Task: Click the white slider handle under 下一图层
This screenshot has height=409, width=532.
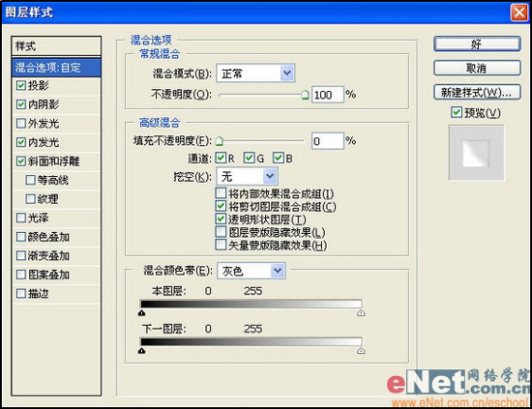Action: point(361,351)
